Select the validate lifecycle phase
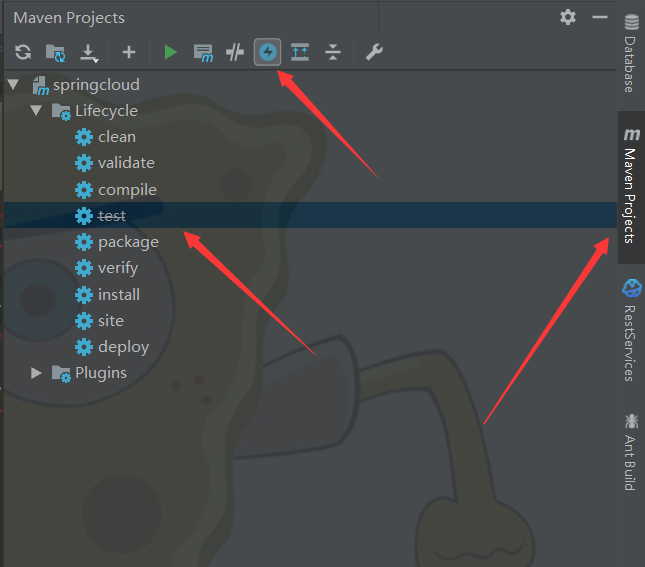Screen dimensions: 645x567 click(126, 163)
